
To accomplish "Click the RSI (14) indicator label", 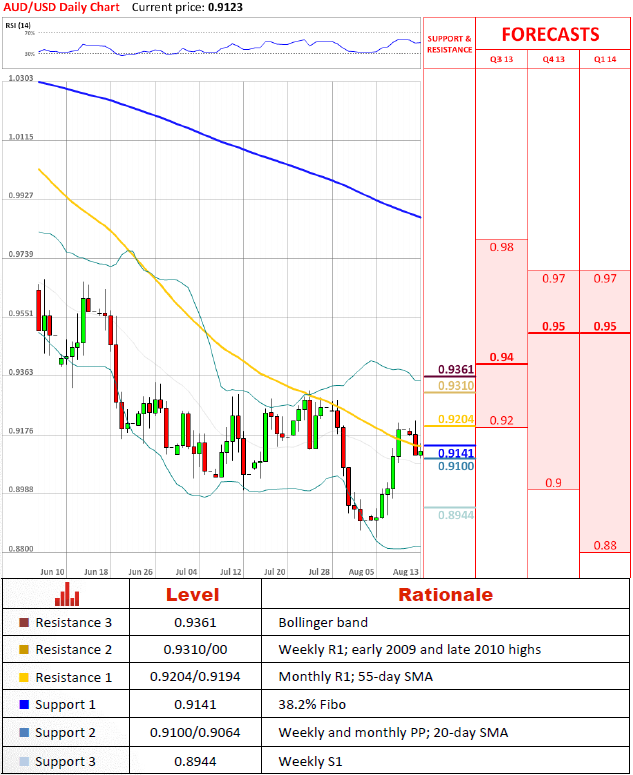I will click(18, 25).
